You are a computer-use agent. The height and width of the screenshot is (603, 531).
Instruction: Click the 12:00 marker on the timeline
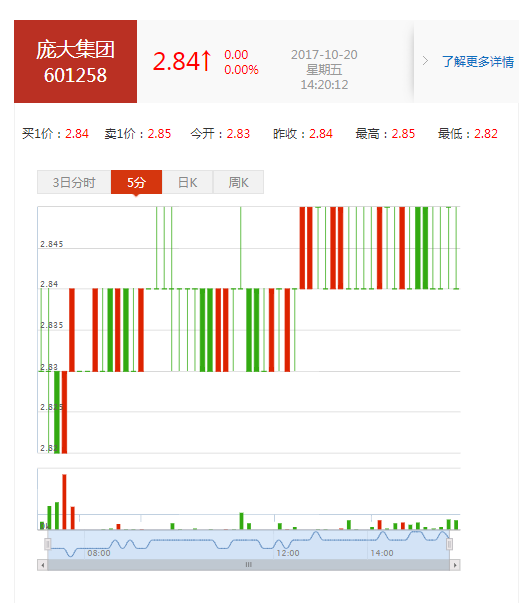[288, 553]
